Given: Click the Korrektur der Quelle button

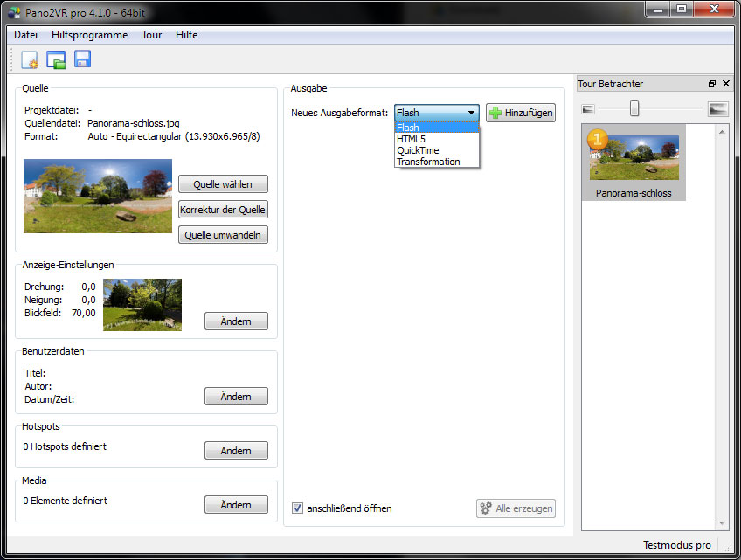Looking at the screenshot, I should pyautogui.click(x=223, y=210).
